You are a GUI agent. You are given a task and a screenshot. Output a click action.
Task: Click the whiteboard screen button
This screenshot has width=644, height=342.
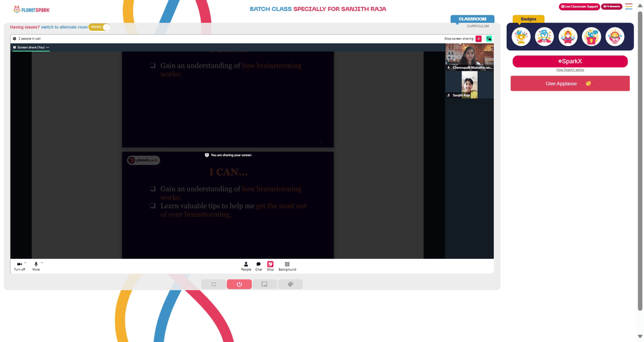265,284
